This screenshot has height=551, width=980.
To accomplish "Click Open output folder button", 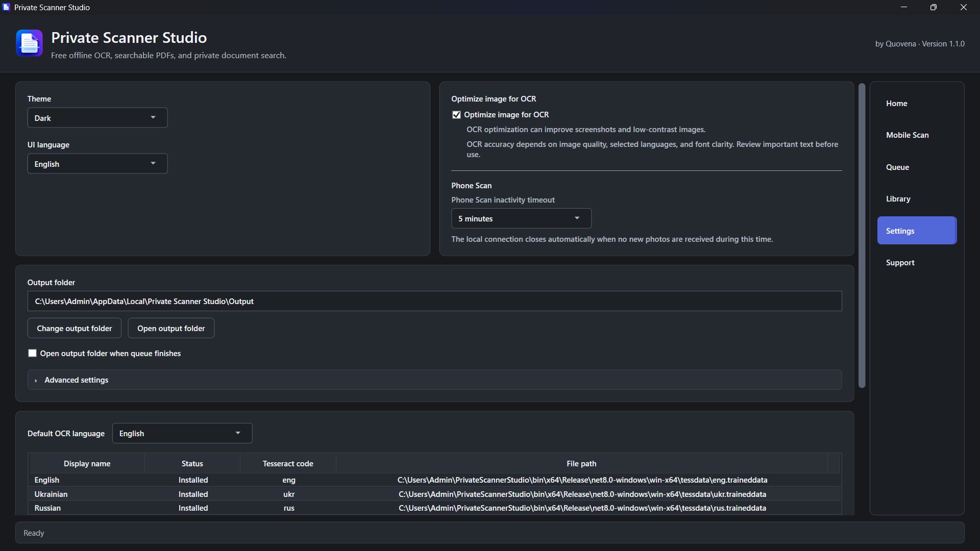I will [x=171, y=328].
